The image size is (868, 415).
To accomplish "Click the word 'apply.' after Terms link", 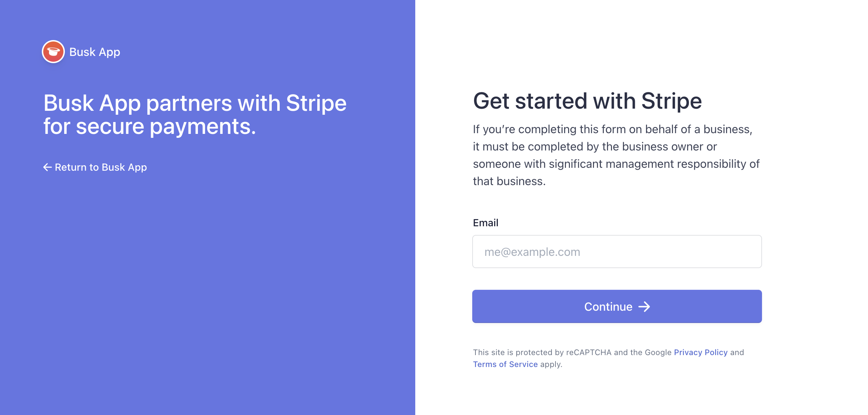I will tap(551, 364).
